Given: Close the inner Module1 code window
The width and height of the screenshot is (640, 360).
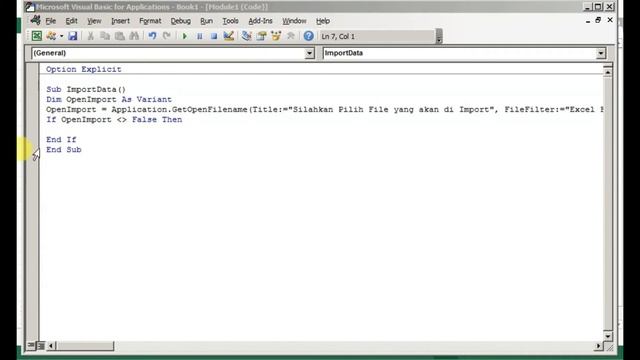Looking at the screenshot, I should 610,20.
